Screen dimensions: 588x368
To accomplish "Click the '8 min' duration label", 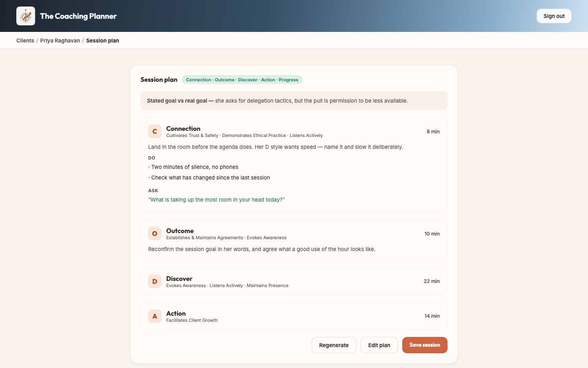I will coord(433,132).
